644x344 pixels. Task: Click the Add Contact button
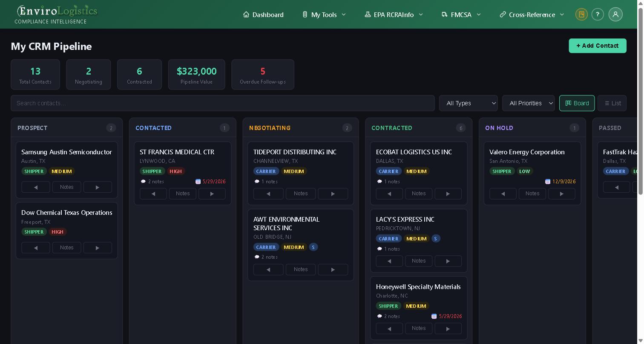tap(598, 46)
